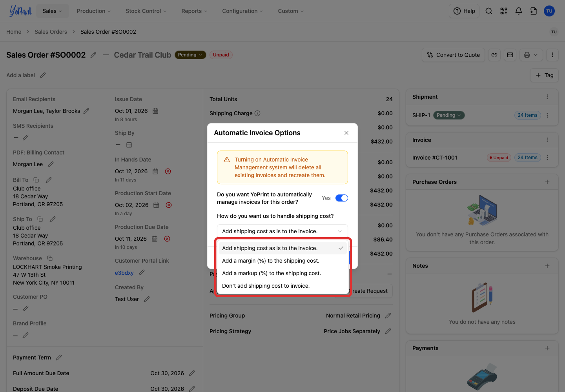Close the Automatic Invoice Options dialog

pos(346,133)
